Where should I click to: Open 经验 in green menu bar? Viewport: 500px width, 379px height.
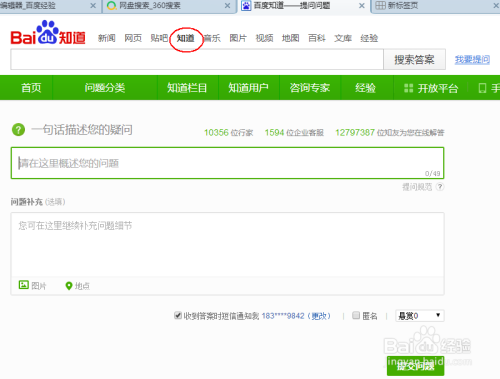[365, 88]
